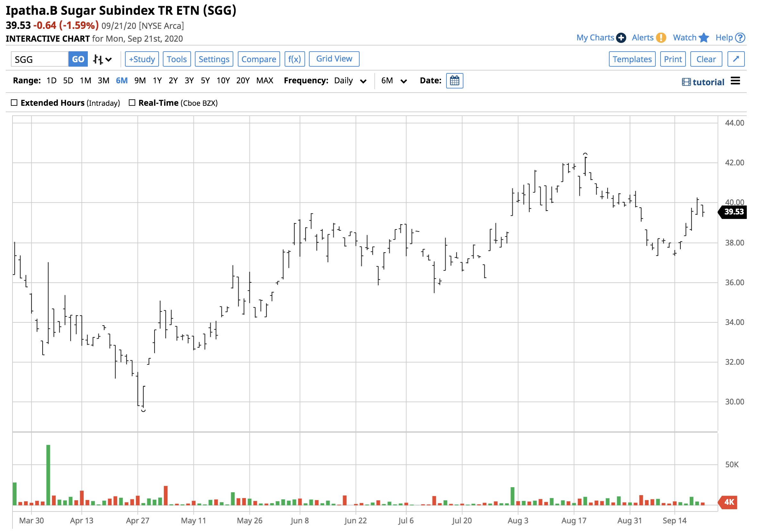The image size is (757, 532).
Task: Click the Print button
Action: [673, 59]
